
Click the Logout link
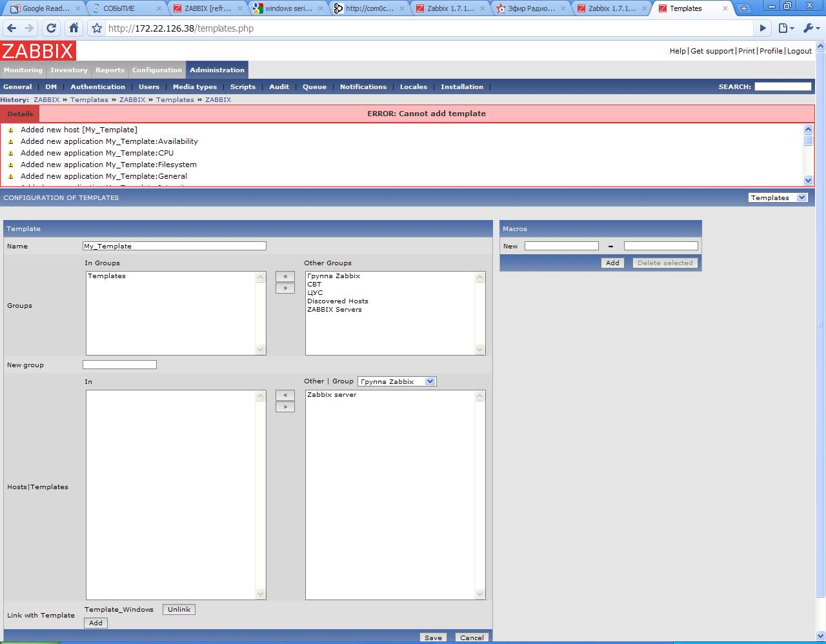pyautogui.click(x=800, y=51)
